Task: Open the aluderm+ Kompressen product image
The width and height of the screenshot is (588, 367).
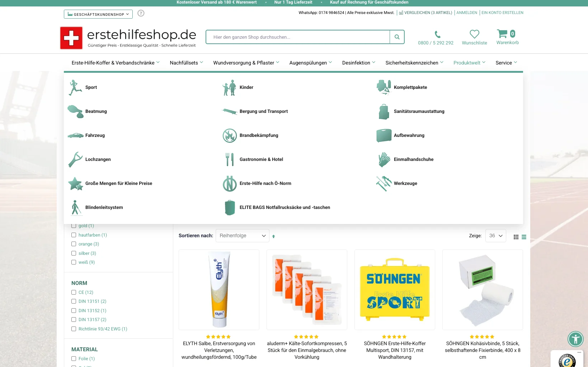Action: [x=307, y=290]
